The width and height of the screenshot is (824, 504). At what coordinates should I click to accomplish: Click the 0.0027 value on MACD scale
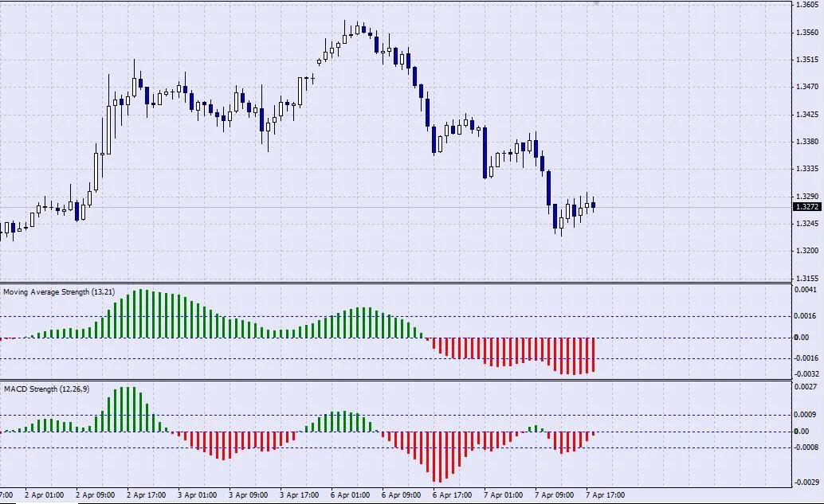pyautogui.click(x=806, y=387)
